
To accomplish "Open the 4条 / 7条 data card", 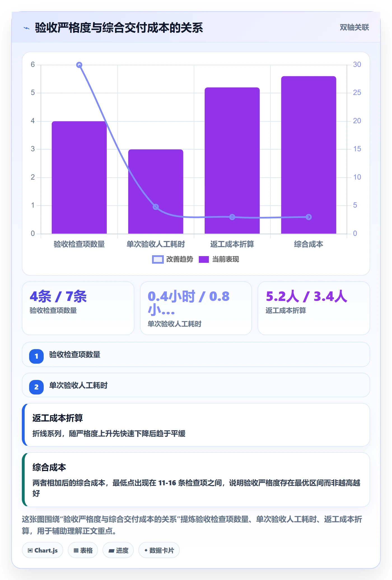I will [x=78, y=308].
